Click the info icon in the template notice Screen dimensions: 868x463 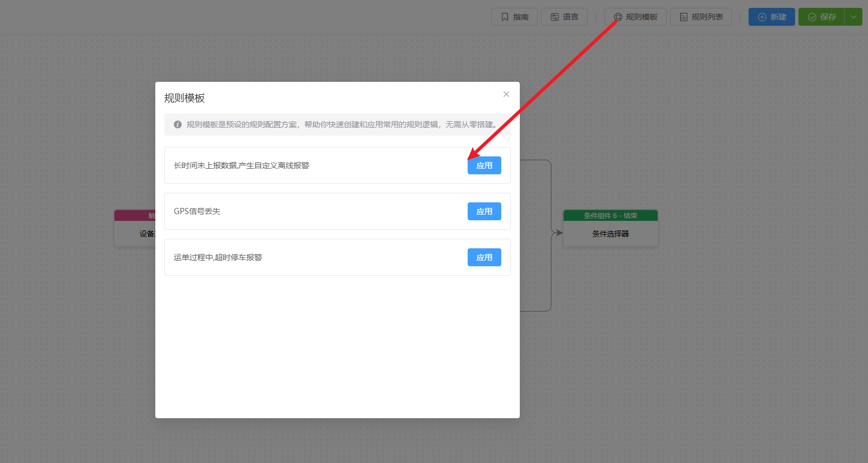click(178, 124)
